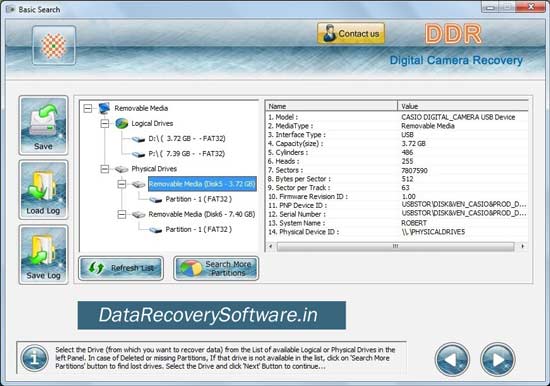Select the '14. Physical Device ID :' row
550x386 pixels.
pos(397,232)
